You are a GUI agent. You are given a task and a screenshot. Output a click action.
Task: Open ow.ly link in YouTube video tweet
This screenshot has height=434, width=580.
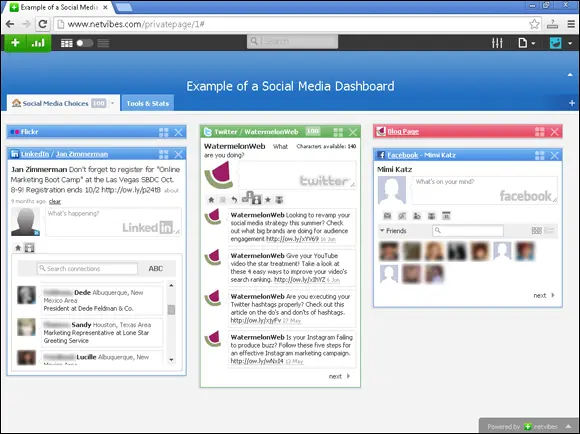pos(300,280)
